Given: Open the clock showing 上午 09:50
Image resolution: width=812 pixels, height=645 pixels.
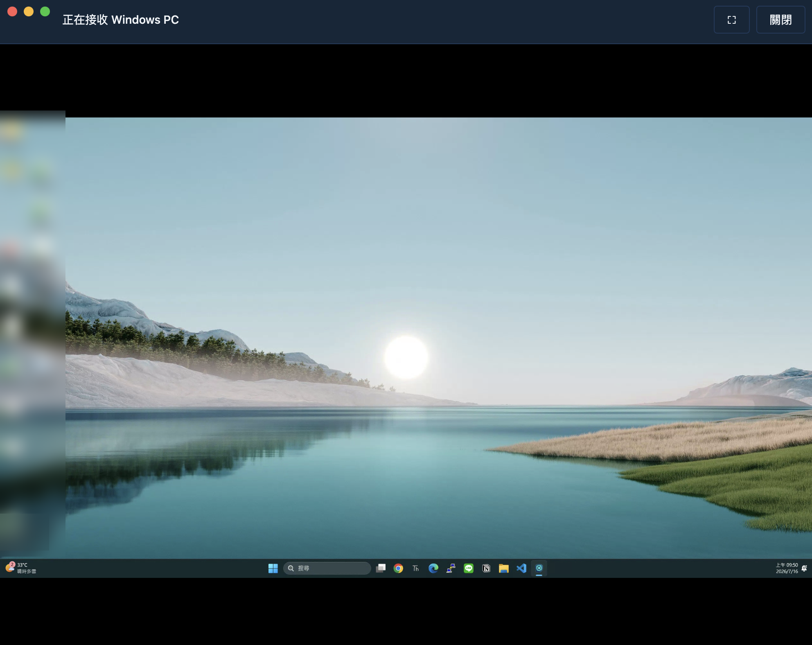Looking at the screenshot, I should (x=787, y=568).
